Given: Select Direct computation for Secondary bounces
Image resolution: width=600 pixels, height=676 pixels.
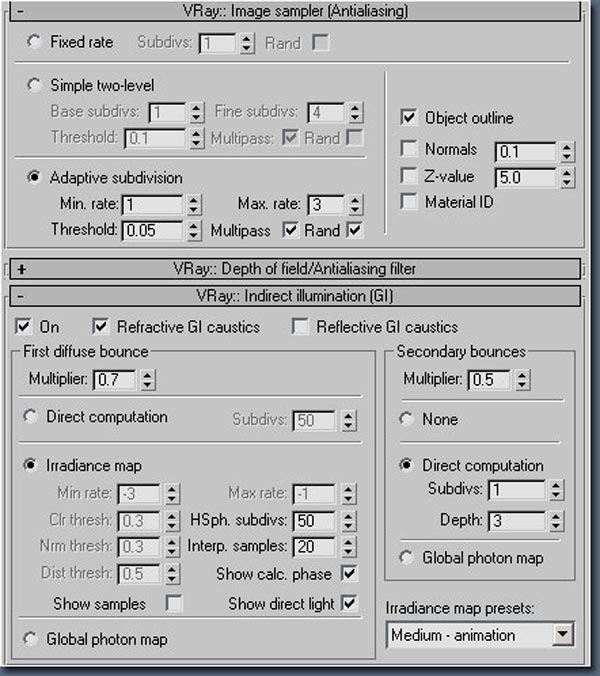Looking at the screenshot, I should [406, 465].
